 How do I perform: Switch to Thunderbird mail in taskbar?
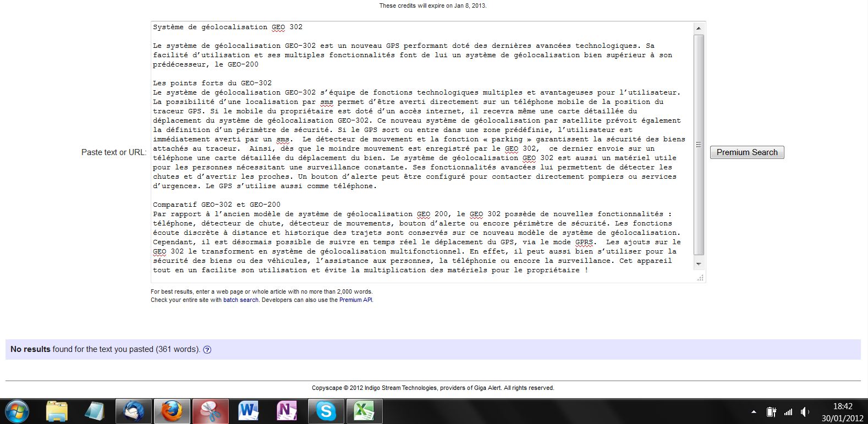[x=133, y=411]
